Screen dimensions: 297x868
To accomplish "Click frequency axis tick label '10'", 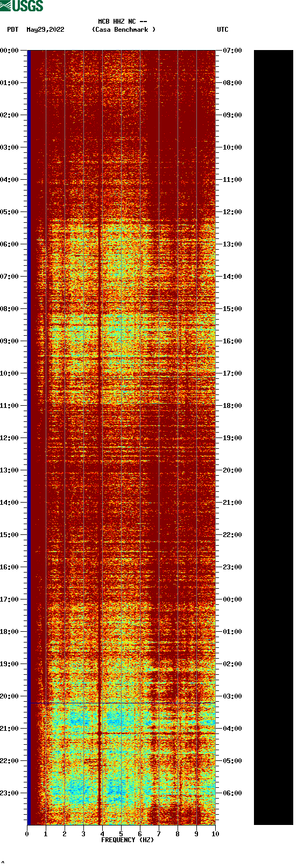I will pos(215,834).
